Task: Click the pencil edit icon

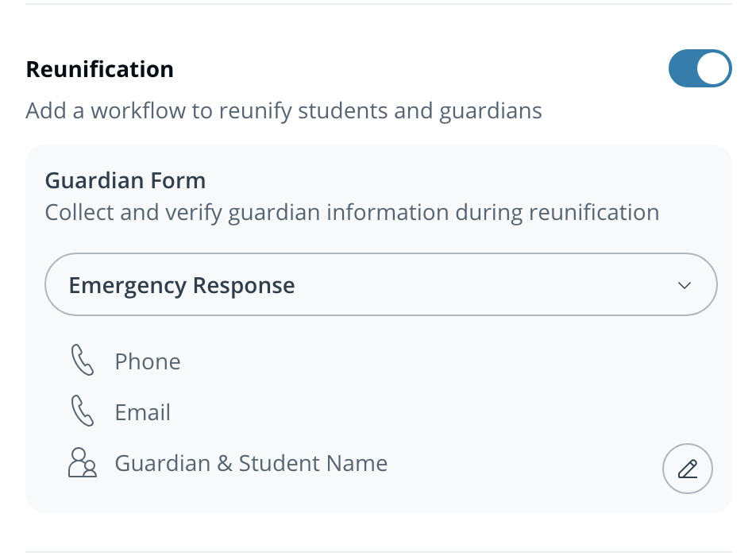Action: 687,469
